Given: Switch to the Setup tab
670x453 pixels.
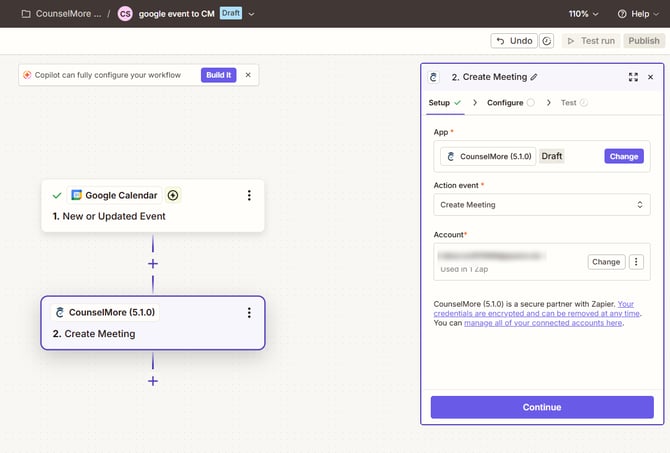Looking at the screenshot, I should pyautogui.click(x=445, y=103).
